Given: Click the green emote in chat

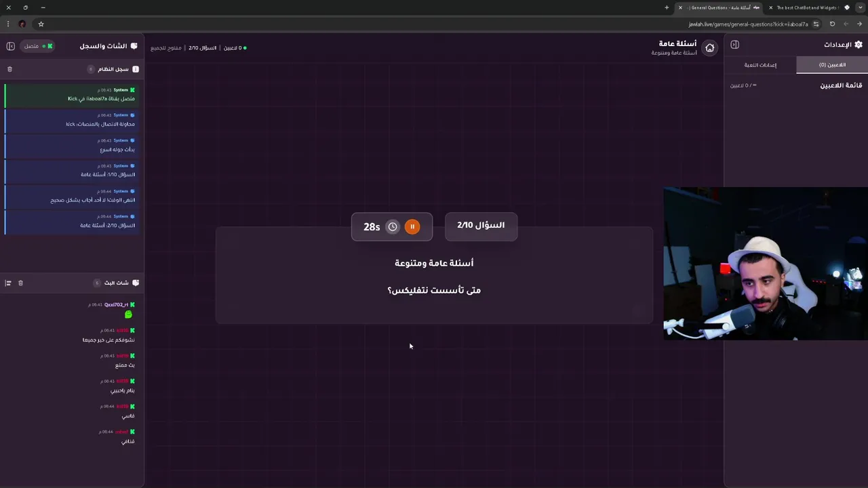Looking at the screenshot, I should point(128,314).
